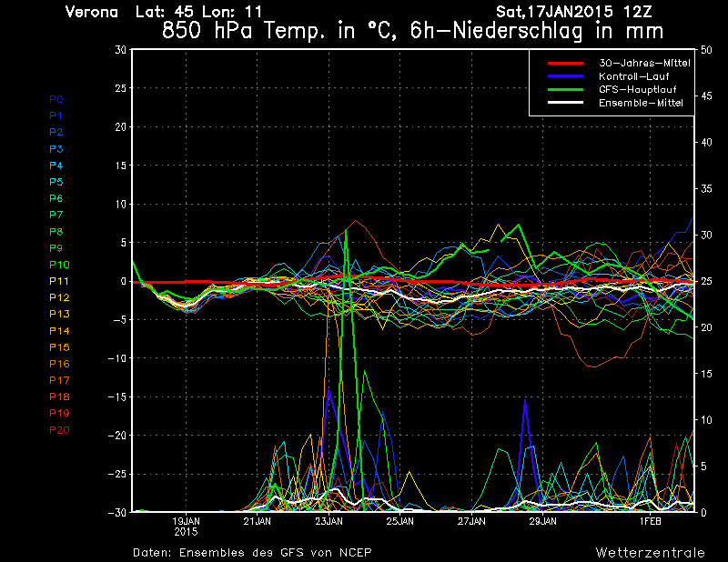Click the "0" value on the precipitation axis
Viewport: 728px width, 562px height.
click(703, 512)
